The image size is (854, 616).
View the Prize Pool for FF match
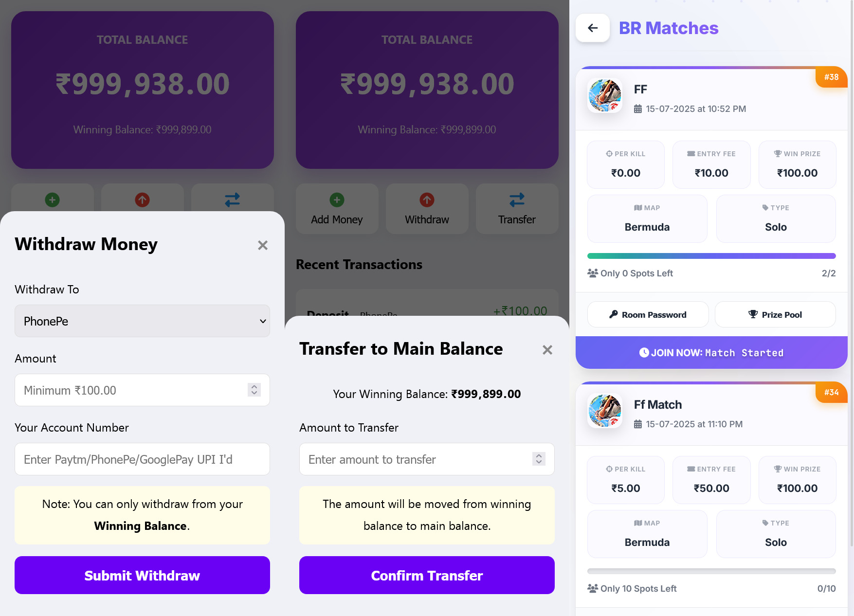[775, 315]
